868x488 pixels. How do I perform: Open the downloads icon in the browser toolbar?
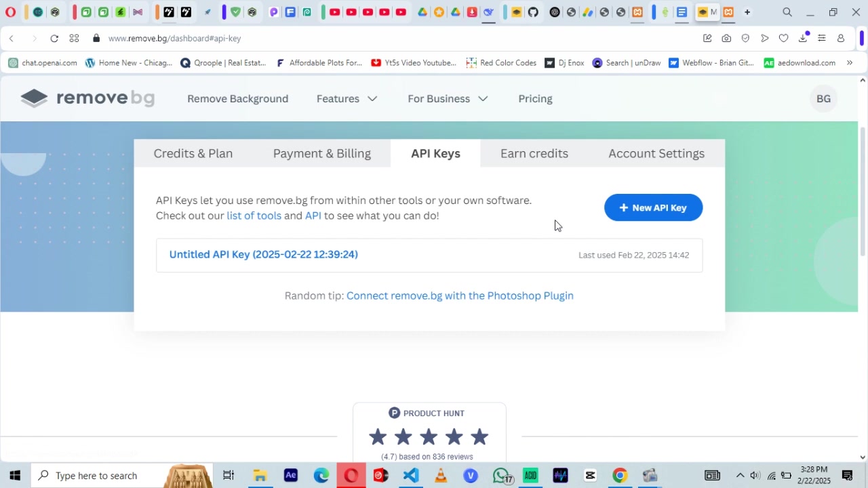click(803, 39)
